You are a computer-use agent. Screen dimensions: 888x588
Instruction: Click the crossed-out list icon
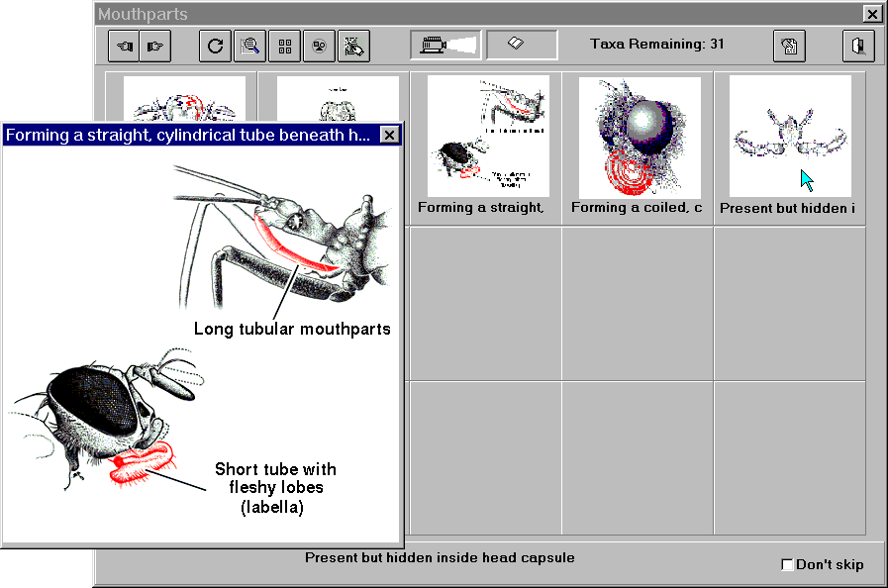(x=352, y=46)
